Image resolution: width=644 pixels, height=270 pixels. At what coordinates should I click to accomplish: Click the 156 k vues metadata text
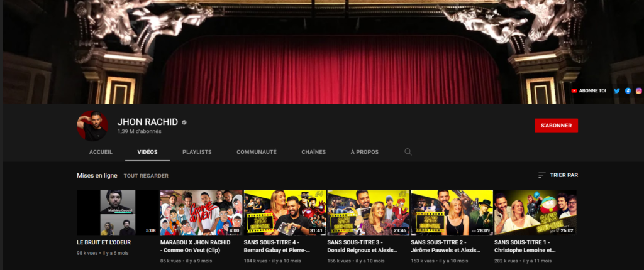pos(339,261)
